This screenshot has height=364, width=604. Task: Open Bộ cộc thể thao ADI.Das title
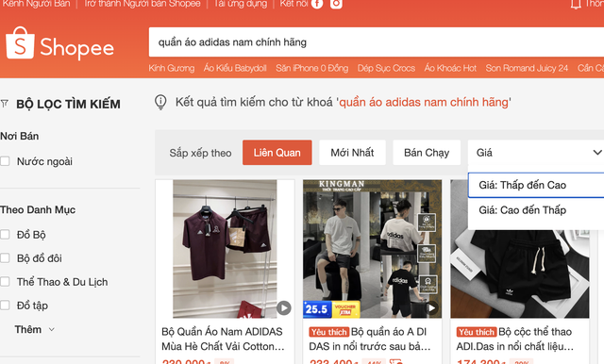515,339
